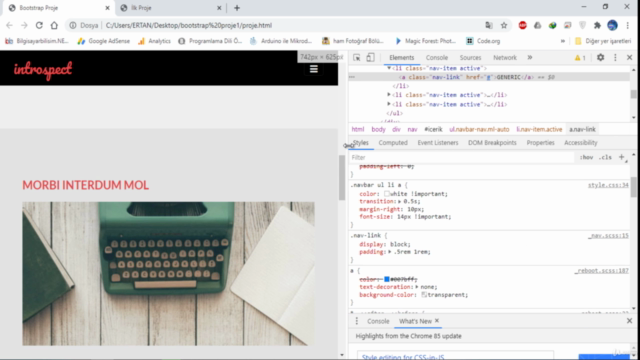Switch to the Sources tab
Screen dimensions: 640x360
click(470, 58)
